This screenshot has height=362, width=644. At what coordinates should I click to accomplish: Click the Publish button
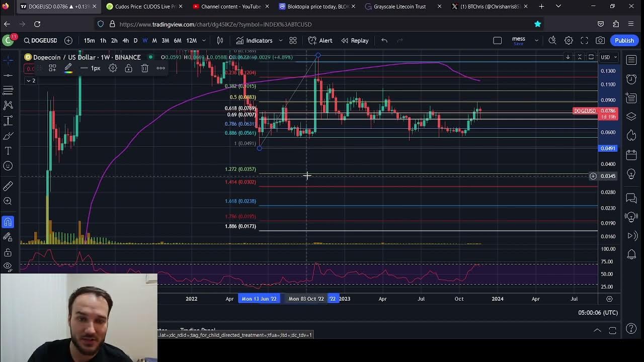624,41
